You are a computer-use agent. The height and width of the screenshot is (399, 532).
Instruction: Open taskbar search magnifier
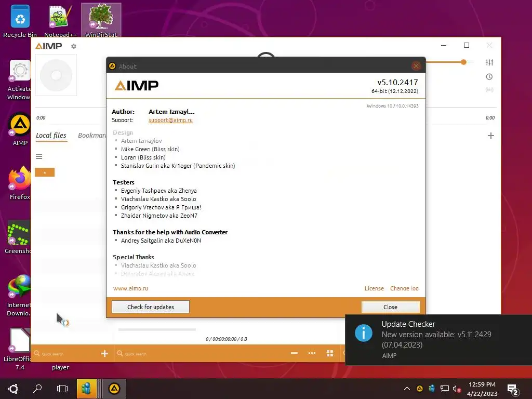[x=37, y=389]
